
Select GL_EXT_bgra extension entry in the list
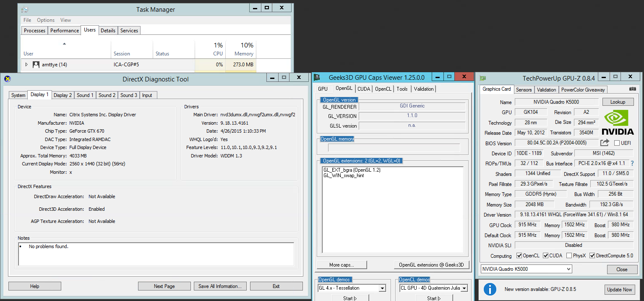pos(352,170)
